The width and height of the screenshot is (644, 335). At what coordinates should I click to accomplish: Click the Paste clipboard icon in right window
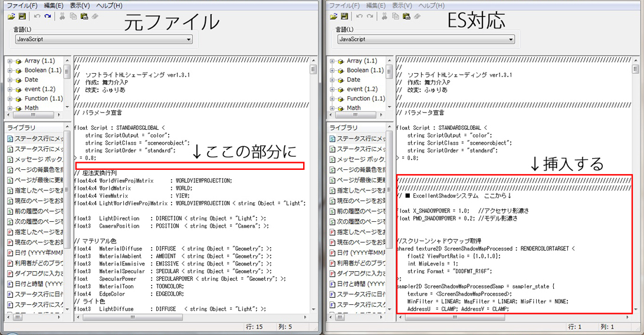(406, 17)
